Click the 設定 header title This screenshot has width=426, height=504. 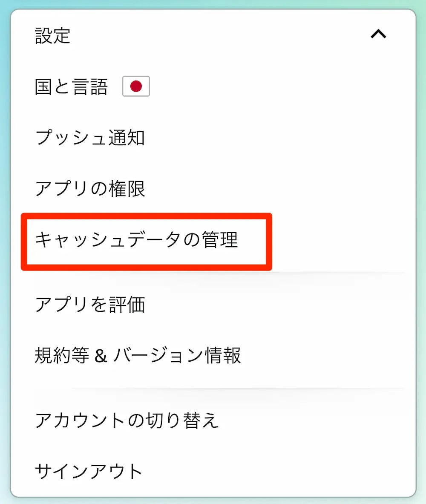click(53, 36)
